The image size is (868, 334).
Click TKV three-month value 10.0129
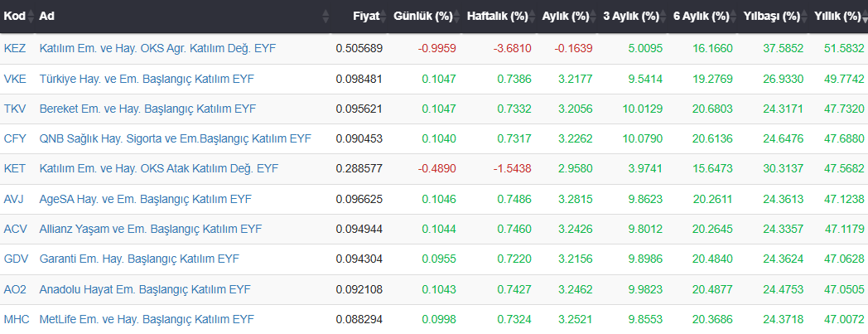pos(642,109)
